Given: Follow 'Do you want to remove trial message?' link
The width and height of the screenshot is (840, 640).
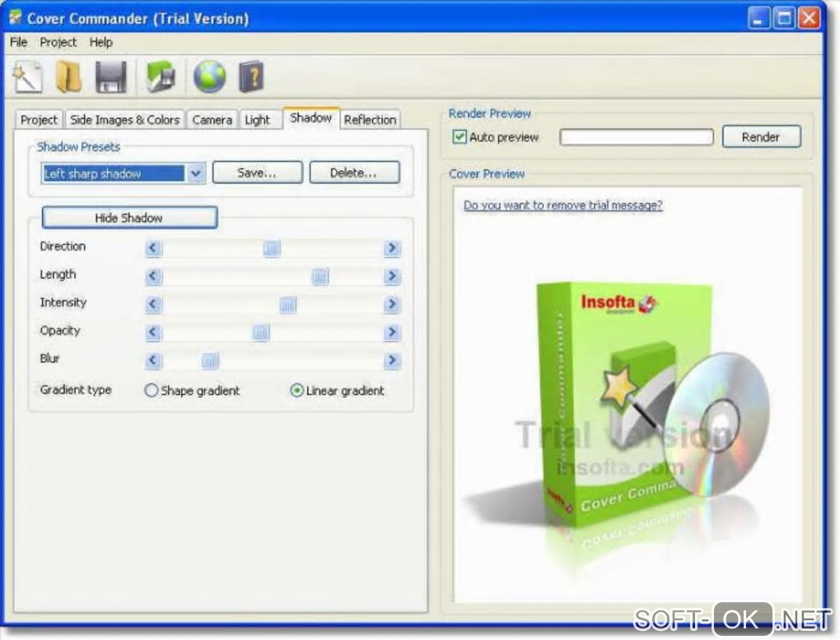Looking at the screenshot, I should [562, 205].
